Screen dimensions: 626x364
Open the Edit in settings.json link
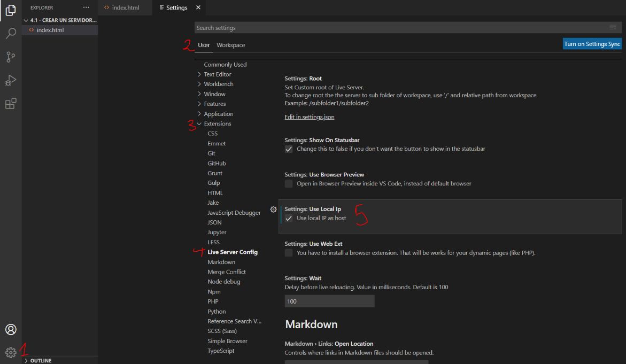(309, 117)
